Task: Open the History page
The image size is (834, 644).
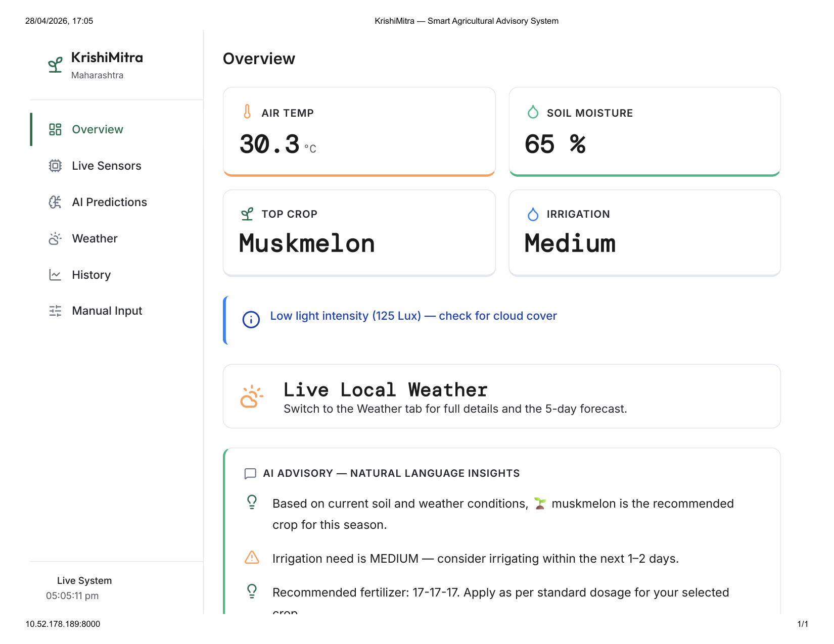Action: (x=117, y=275)
